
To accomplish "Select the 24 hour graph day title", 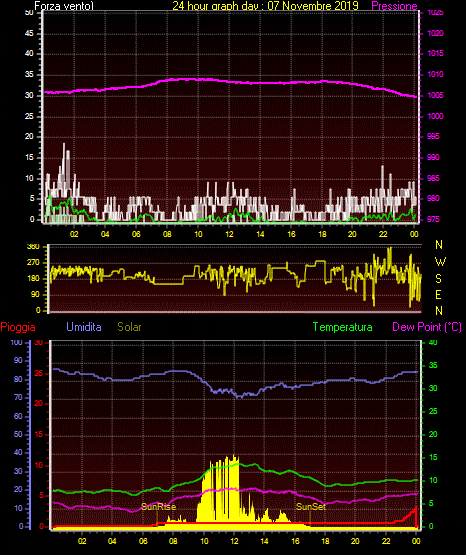I will (x=265, y=6).
